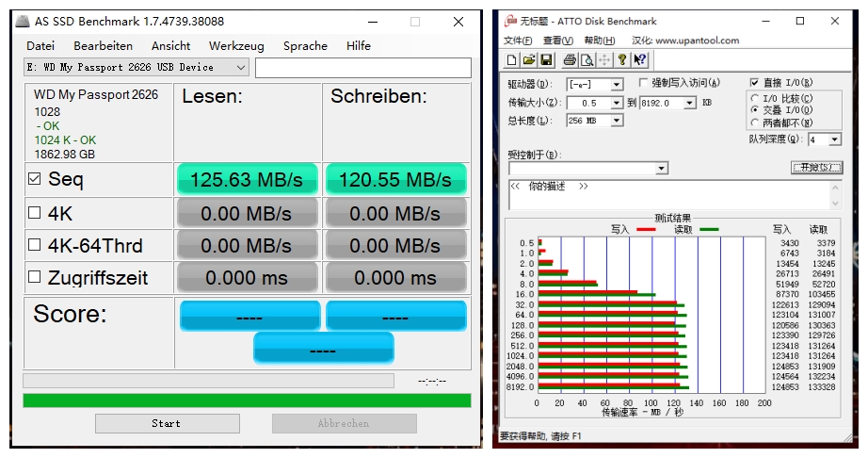868x458 pixels.
Task: Select the 交叠 I/O(O) radio button
Action: pos(754,110)
